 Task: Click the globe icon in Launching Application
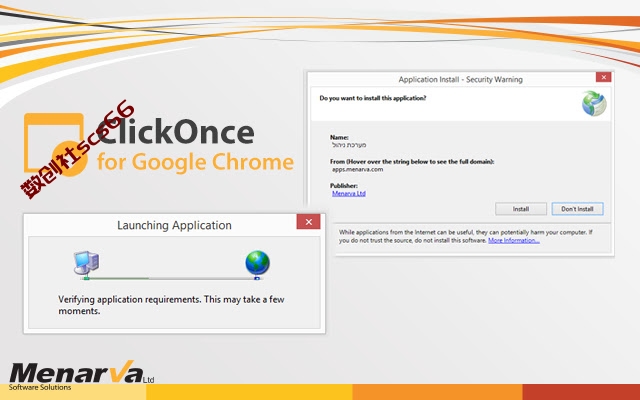point(258,263)
